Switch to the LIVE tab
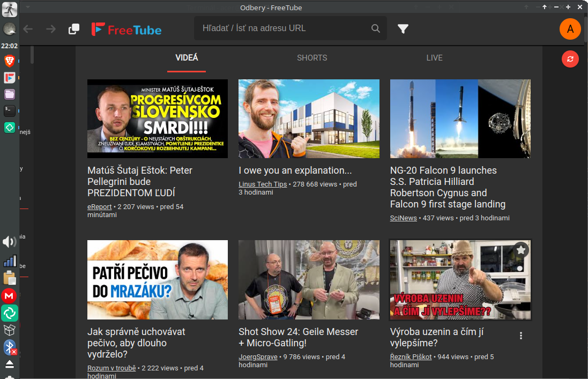Screen dimensions: 588x379 pos(434,58)
